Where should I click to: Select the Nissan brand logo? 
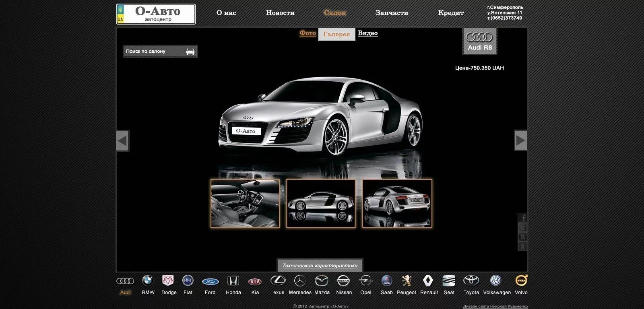[x=343, y=280]
